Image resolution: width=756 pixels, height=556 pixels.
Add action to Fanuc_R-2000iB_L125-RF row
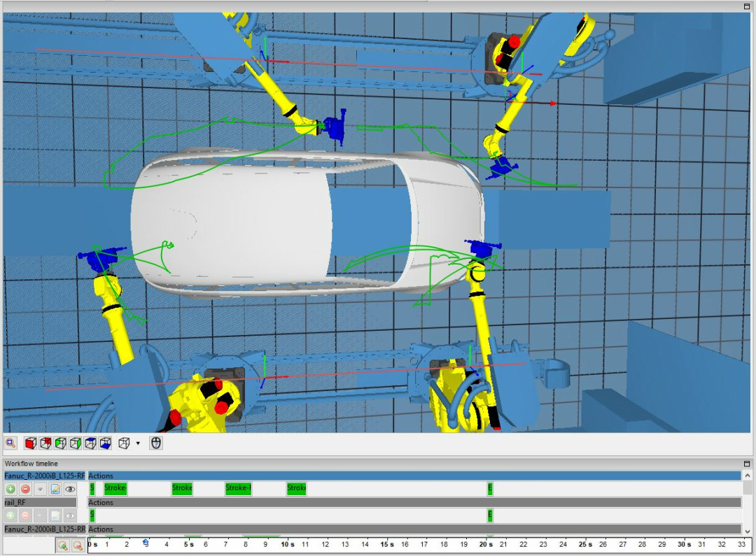tap(10, 489)
